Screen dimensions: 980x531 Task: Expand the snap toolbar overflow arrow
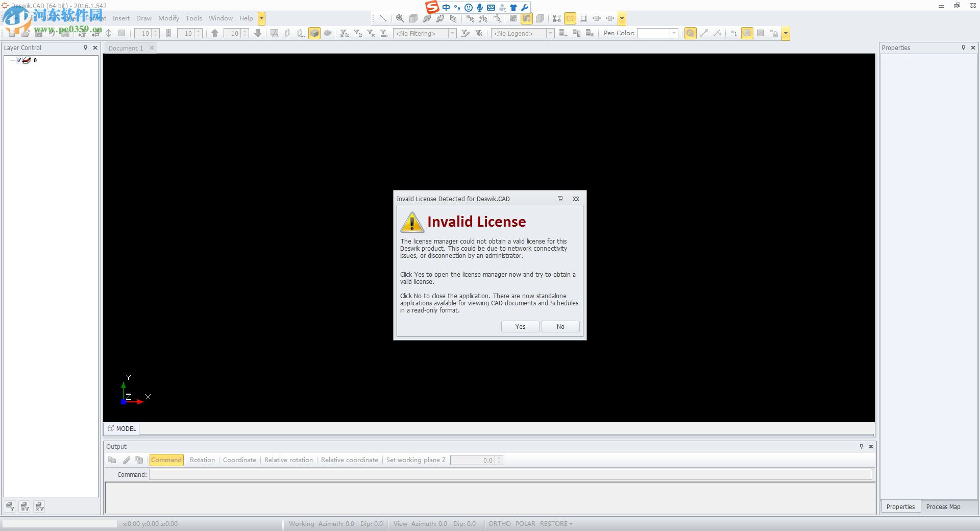786,33
